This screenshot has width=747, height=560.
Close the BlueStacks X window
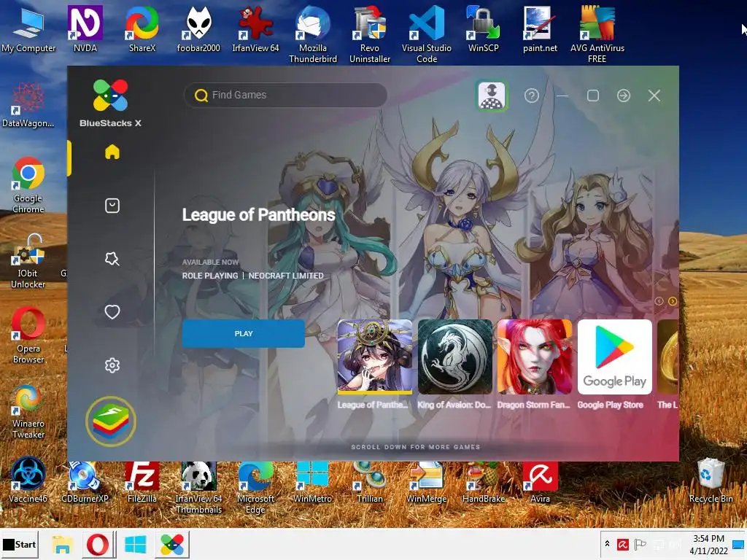[x=654, y=96]
